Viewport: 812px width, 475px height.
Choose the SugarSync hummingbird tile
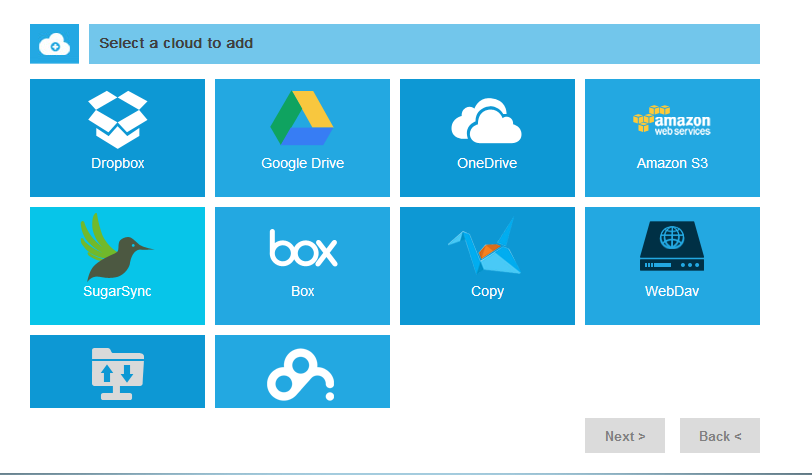118,266
